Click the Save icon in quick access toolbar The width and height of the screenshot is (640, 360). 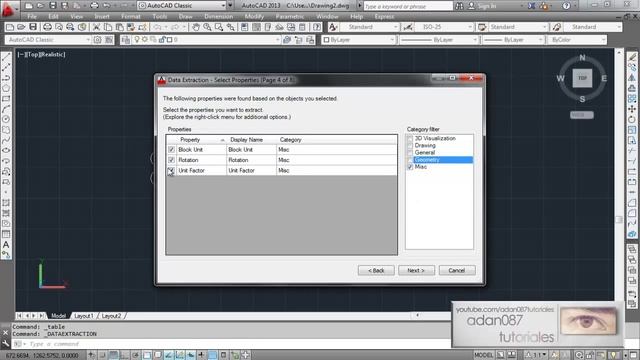tap(53, 6)
